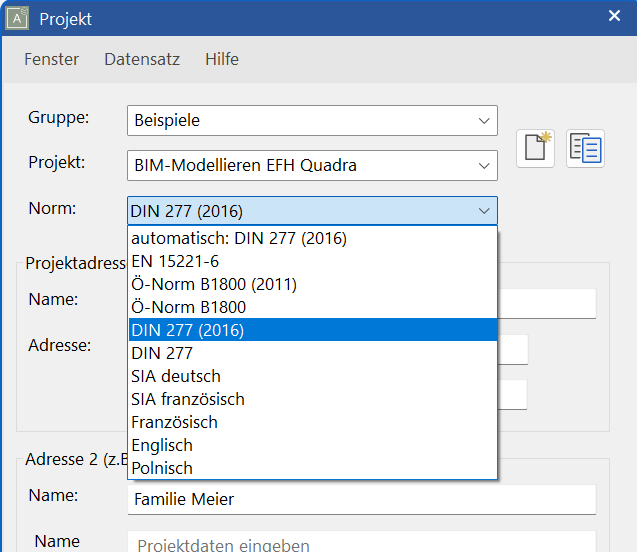
Task: Expand the Gruppe dropdown
Action: (x=484, y=120)
